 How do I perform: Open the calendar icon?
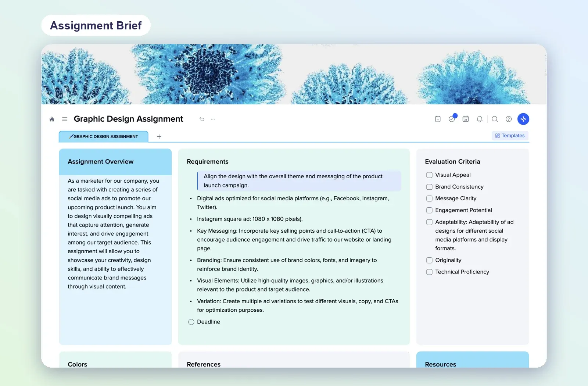[x=466, y=119]
